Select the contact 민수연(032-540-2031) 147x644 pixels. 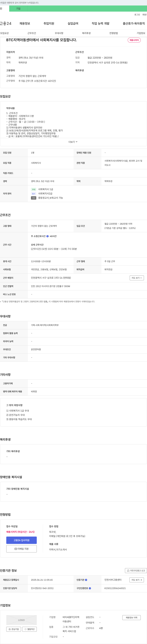42,588
